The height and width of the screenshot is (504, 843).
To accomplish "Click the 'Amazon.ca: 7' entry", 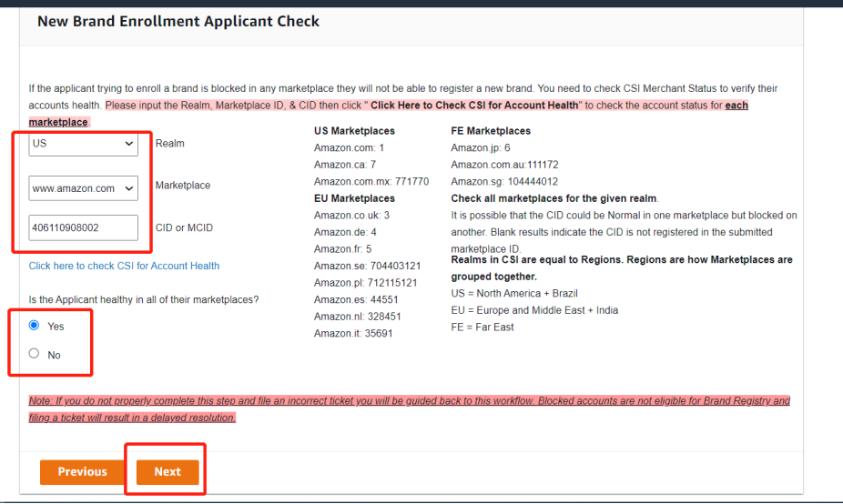I will [345, 165].
